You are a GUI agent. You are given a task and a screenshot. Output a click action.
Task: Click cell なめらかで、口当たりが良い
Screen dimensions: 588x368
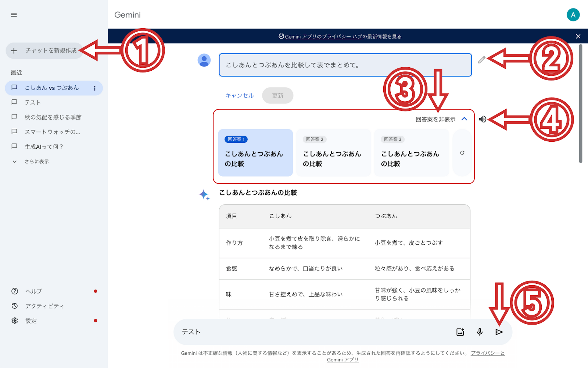(x=306, y=269)
